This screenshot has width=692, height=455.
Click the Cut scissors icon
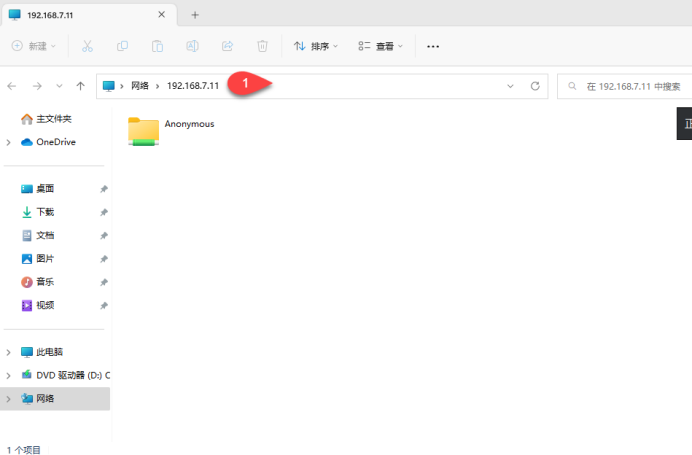tap(87, 46)
